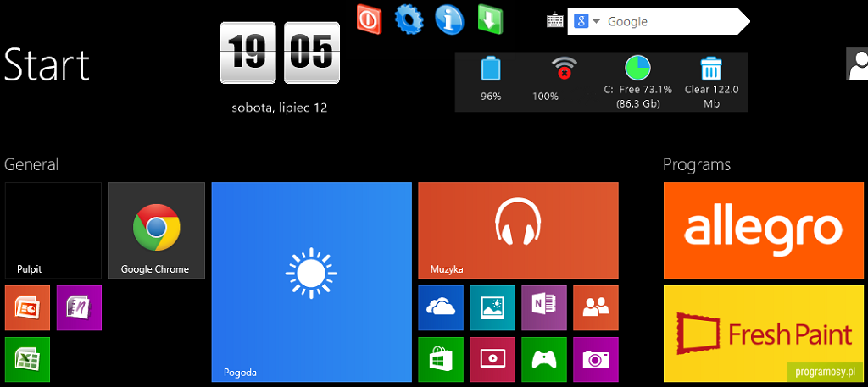Open the Photos picture tile
Screen dimensions: 868x387
pyautogui.click(x=492, y=308)
